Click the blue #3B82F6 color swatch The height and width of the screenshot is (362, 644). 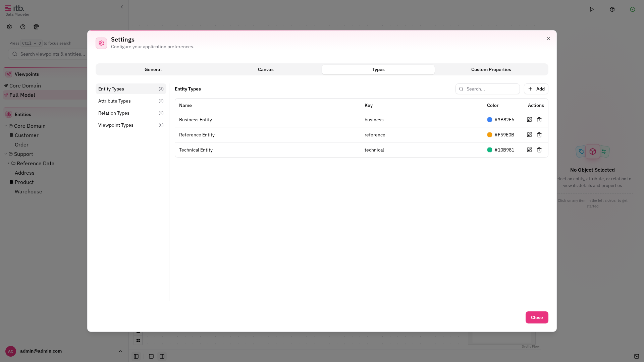pos(490,120)
